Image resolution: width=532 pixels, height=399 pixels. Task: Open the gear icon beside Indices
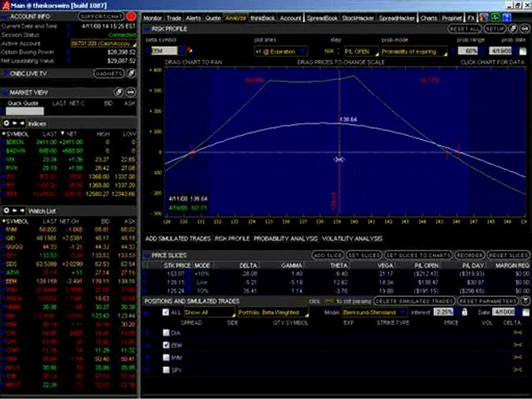pos(6,124)
